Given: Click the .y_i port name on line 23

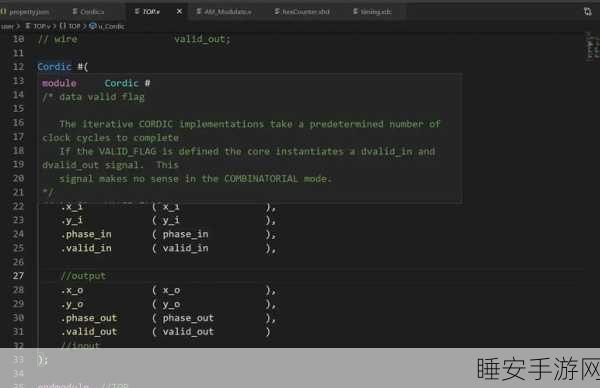Looking at the screenshot, I should point(72,220).
